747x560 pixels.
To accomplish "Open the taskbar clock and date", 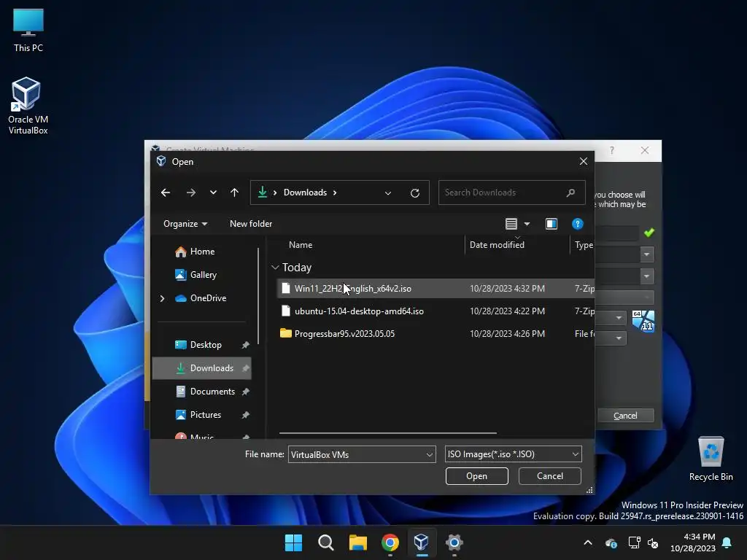I will (x=693, y=542).
